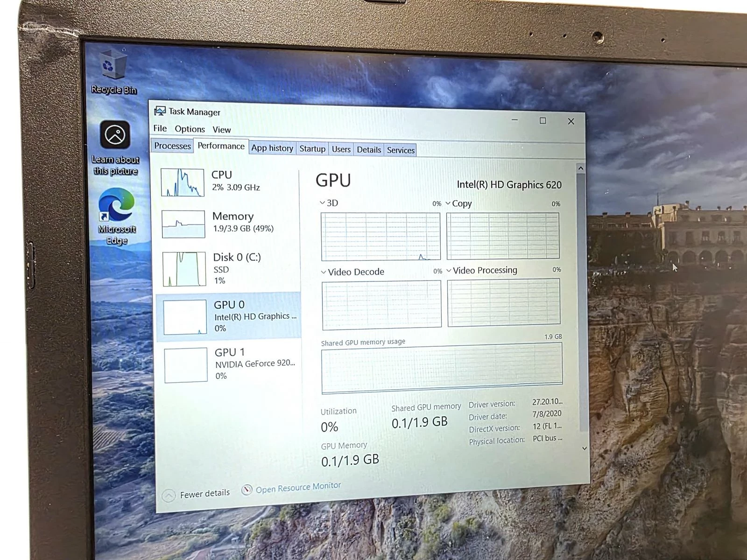Switch to the Processes tab

pos(172,146)
